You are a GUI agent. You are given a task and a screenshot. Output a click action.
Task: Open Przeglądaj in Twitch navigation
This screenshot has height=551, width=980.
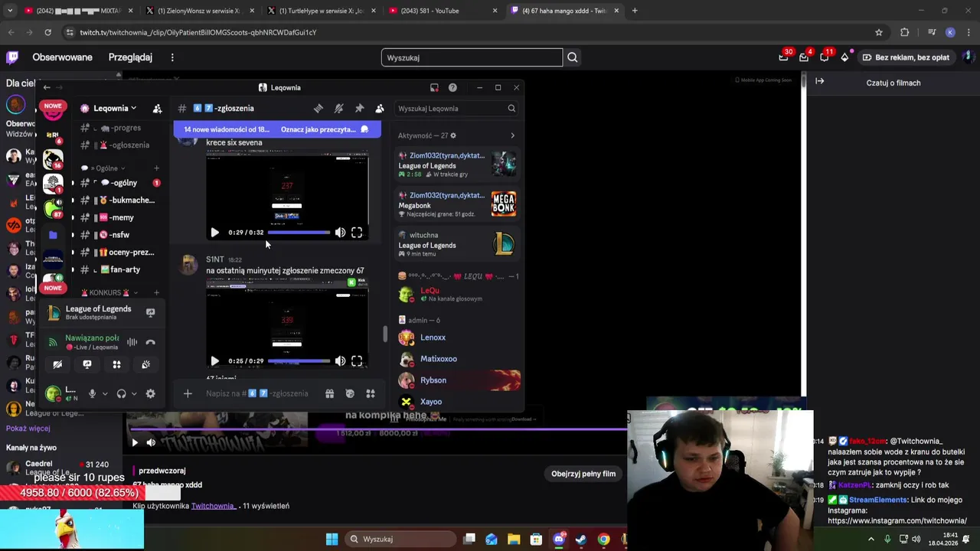(130, 57)
